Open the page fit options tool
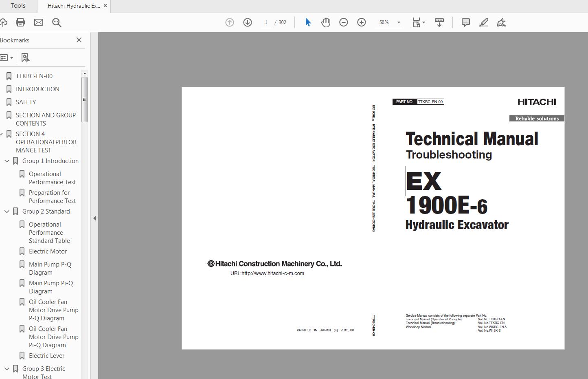Screen dimensions: 588x379 [416, 22]
